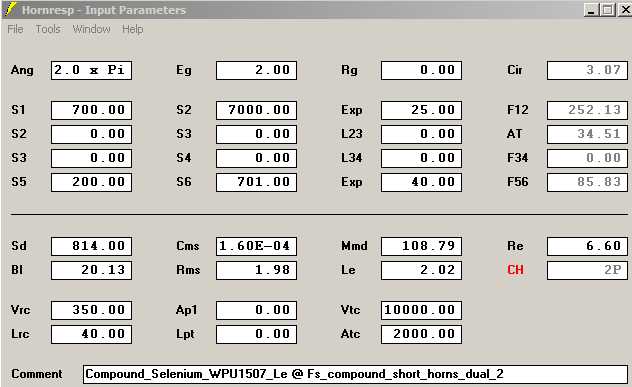Click the Hornresp title bar icon
Viewport: 632px width, 387px height.
10,9
